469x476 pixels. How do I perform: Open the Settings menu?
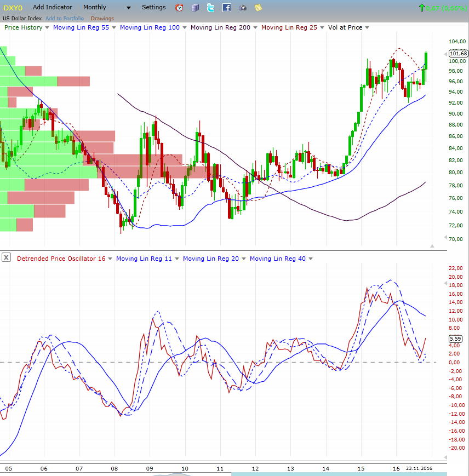click(153, 8)
